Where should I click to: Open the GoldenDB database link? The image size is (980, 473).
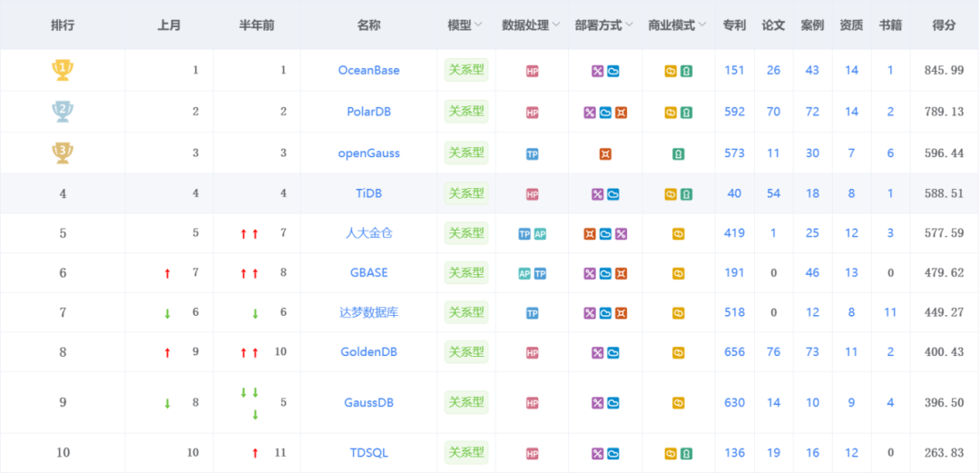[x=368, y=351]
